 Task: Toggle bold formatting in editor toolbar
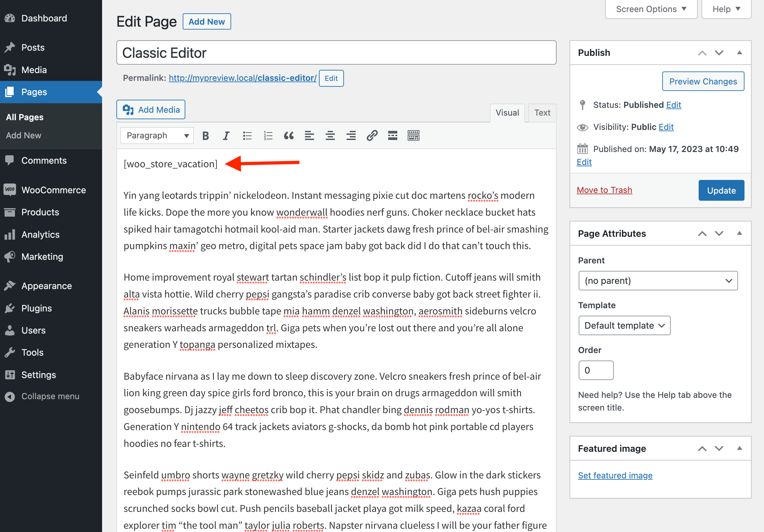coord(205,136)
